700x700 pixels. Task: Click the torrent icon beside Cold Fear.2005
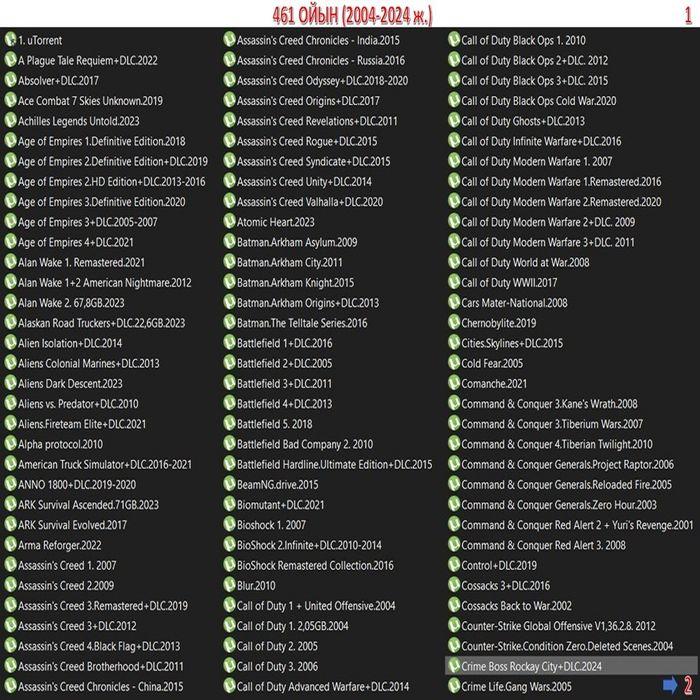454,363
